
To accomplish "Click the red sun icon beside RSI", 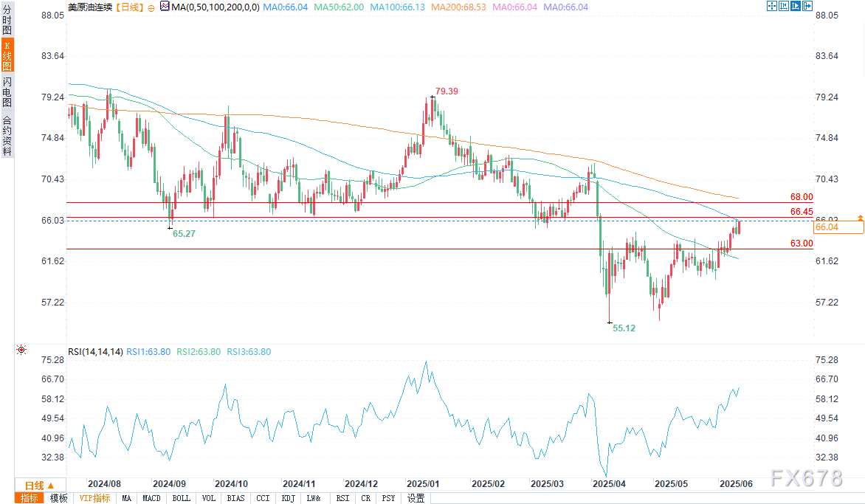I will (21, 351).
